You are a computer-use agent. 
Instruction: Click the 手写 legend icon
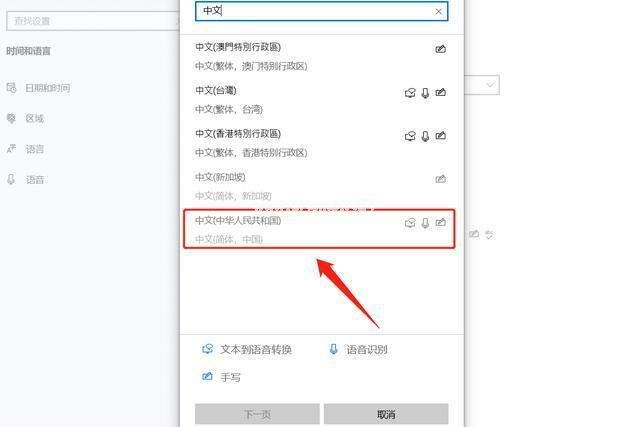click(x=207, y=376)
